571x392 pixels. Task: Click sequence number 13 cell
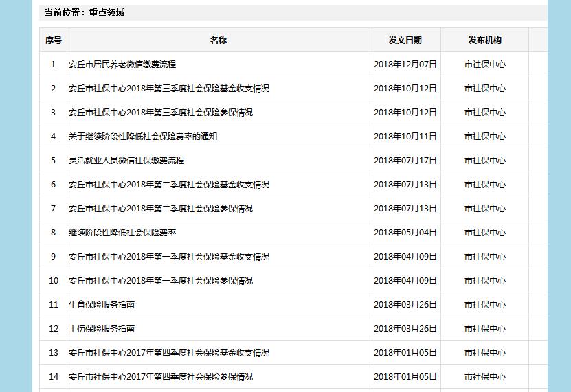pyautogui.click(x=53, y=353)
